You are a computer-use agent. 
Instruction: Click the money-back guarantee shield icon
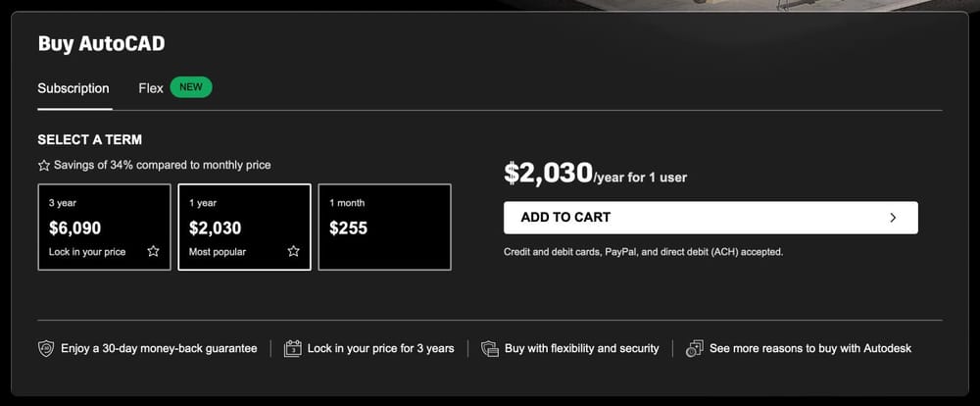pos(46,348)
